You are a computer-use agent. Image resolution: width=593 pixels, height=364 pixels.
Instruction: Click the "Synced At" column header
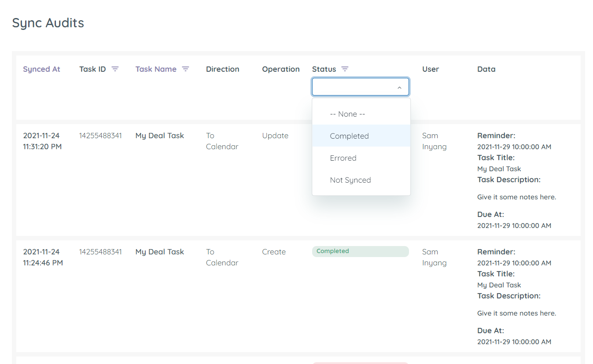(x=41, y=69)
